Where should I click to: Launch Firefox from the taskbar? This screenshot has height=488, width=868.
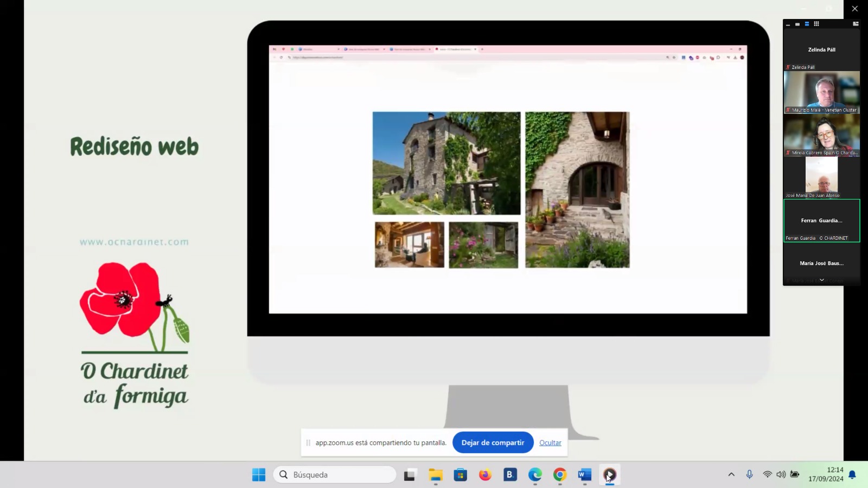485,475
